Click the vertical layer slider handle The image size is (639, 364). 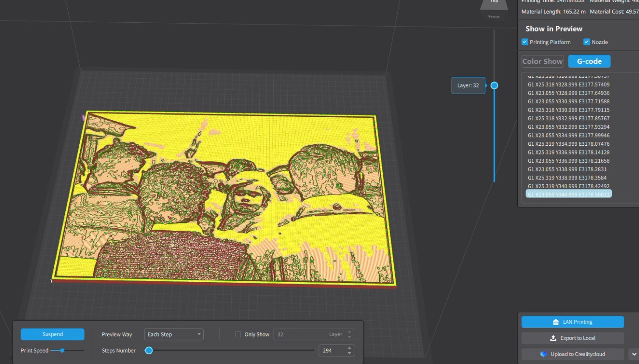point(494,85)
